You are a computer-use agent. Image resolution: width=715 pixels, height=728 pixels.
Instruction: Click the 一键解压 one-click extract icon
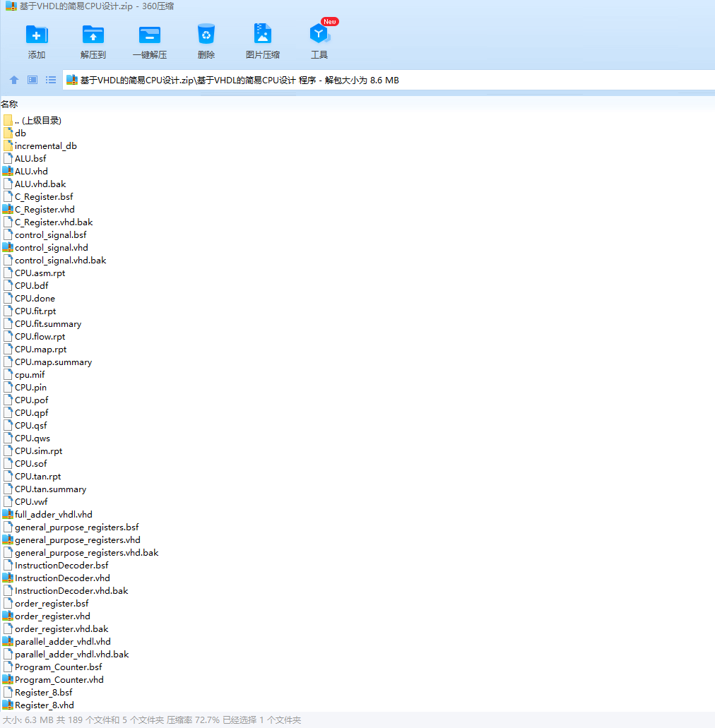tap(150, 35)
